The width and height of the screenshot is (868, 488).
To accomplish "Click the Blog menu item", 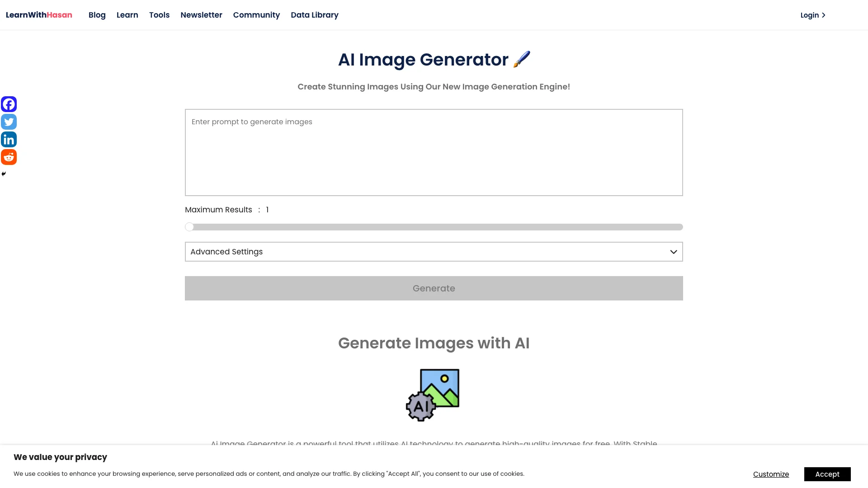I will [97, 15].
